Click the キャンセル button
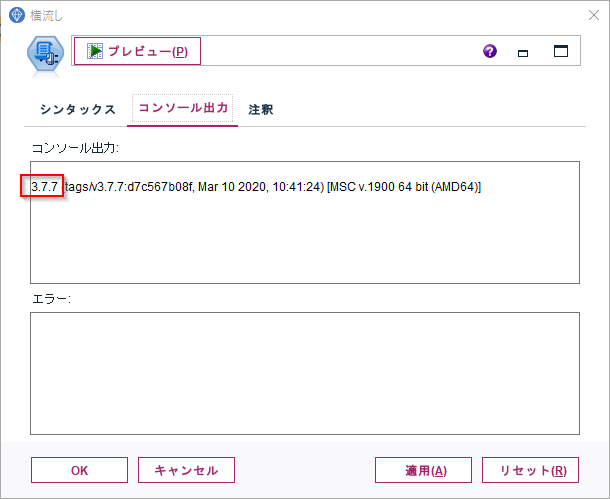 pos(186,470)
